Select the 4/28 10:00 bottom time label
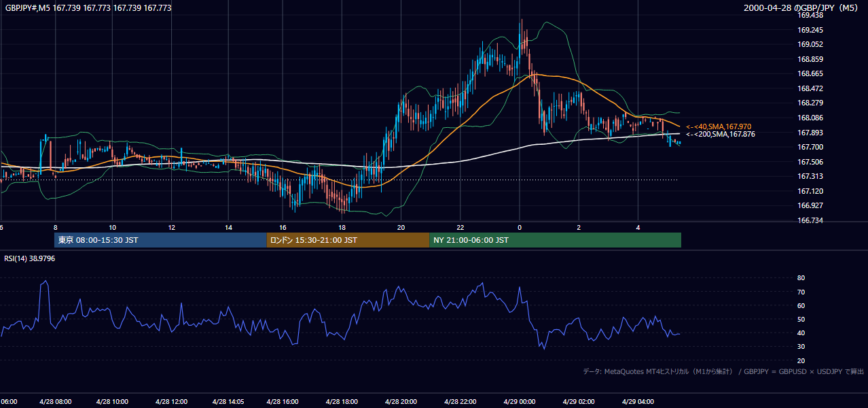The width and height of the screenshot is (868, 408). coord(113,401)
